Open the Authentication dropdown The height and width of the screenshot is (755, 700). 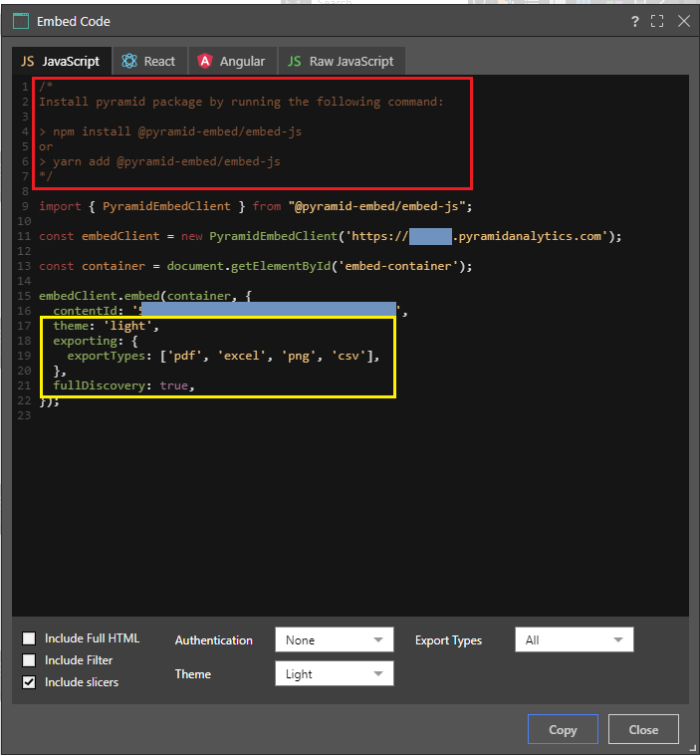(335, 639)
